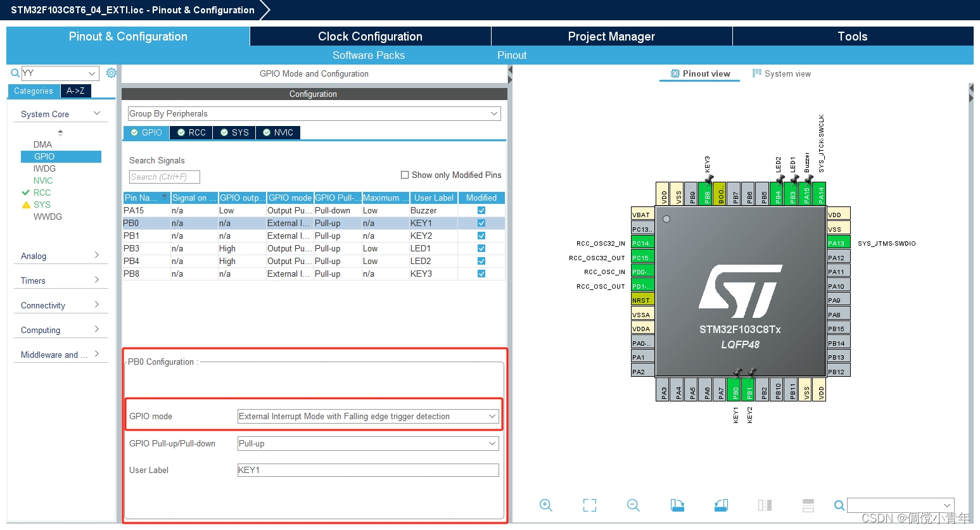This screenshot has height=530, width=980.
Task: Enable Show only Modified Pins
Action: tap(404, 175)
